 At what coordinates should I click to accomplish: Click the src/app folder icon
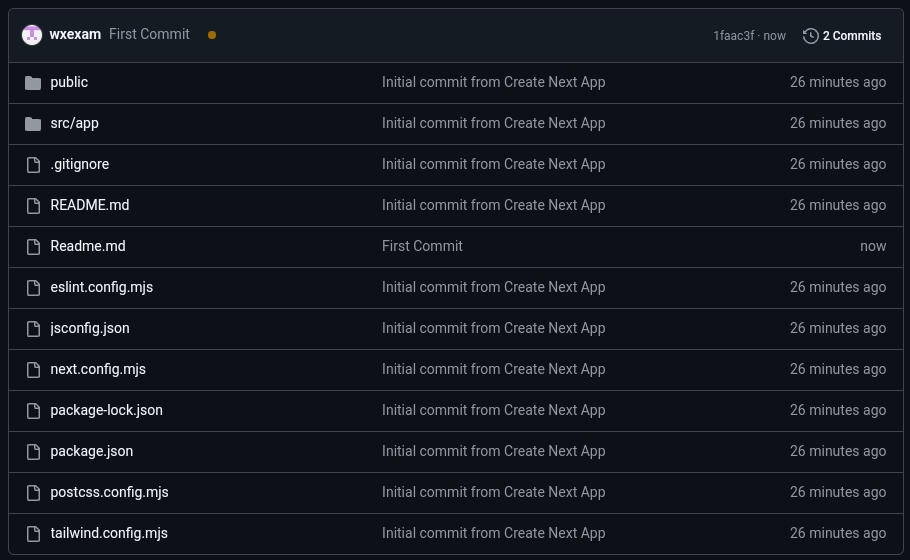(x=33, y=124)
